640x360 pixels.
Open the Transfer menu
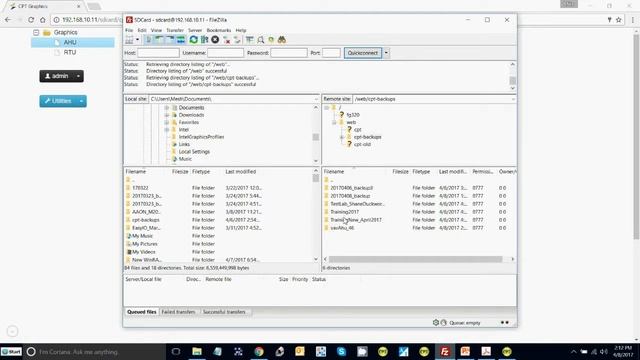pos(175,30)
